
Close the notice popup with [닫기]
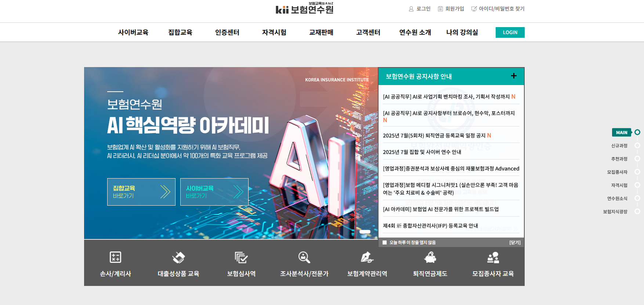pos(515,243)
